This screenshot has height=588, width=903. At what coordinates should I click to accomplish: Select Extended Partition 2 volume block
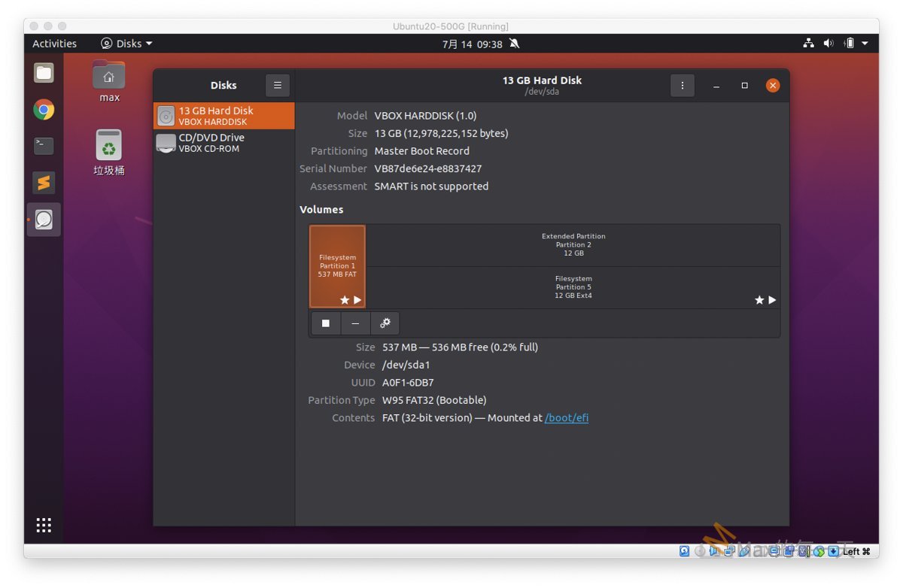tap(573, 245)
